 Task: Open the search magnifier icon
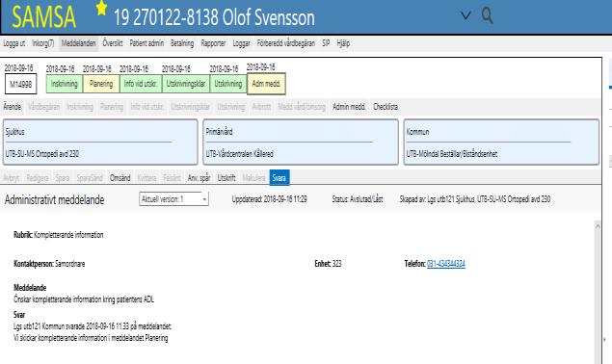tap(487, 16)
